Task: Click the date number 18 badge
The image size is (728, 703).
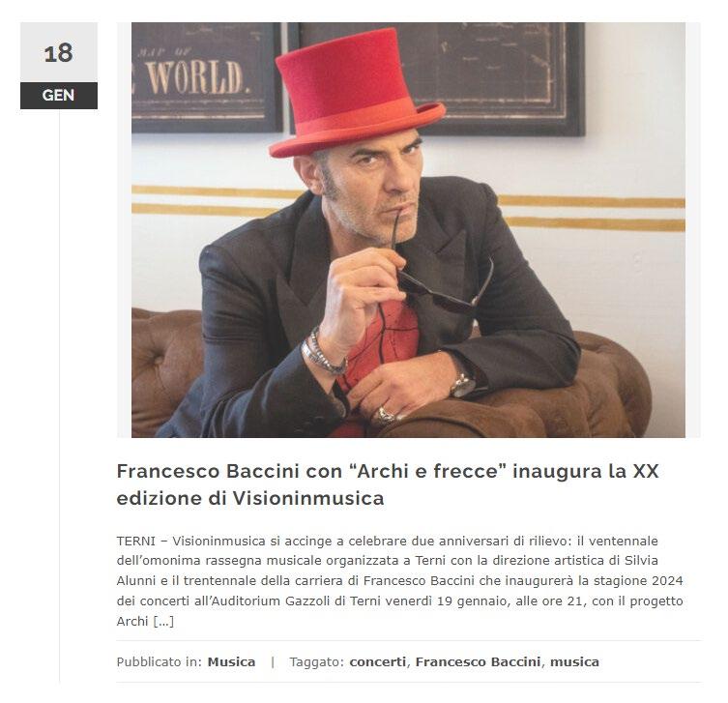Action: [59, 52]
